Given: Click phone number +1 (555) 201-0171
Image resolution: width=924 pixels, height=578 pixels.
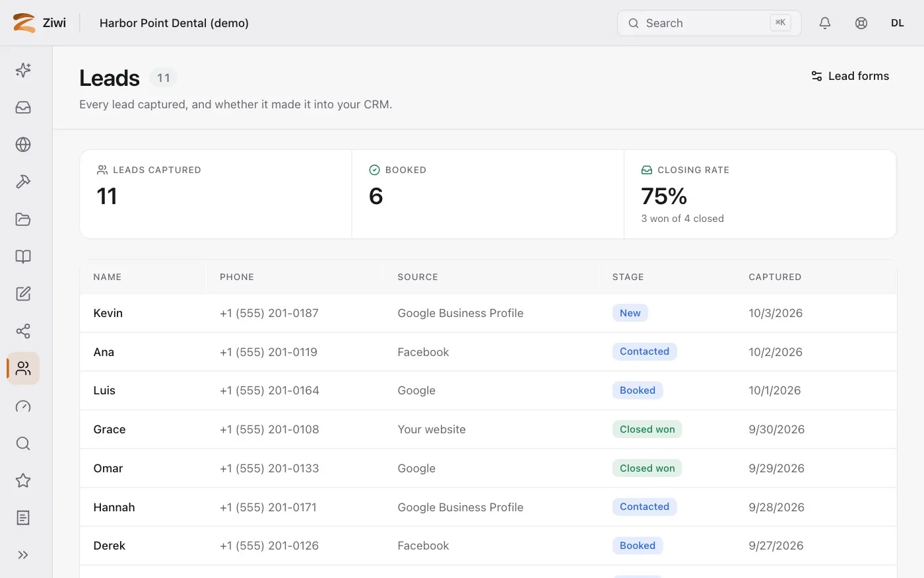Looking at the screenshot, I should tap(268, 507).
